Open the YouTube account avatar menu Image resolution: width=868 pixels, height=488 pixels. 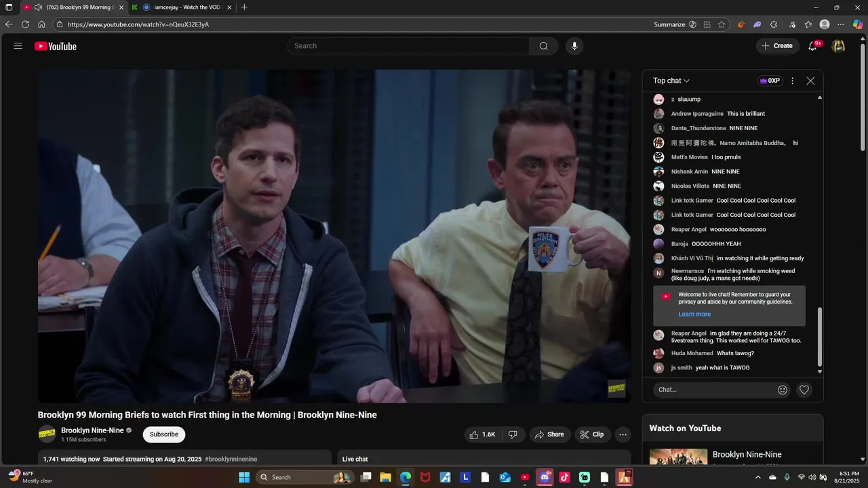[838, 46]
